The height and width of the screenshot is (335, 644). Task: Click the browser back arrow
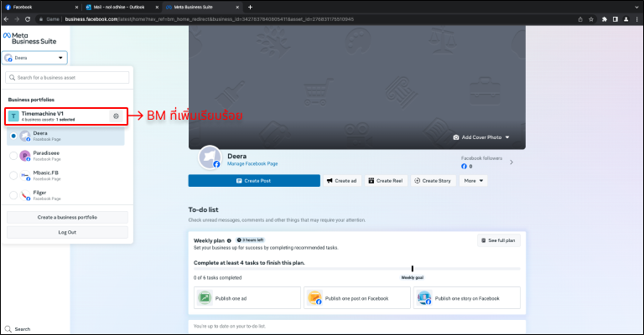(x=6, y=19)
